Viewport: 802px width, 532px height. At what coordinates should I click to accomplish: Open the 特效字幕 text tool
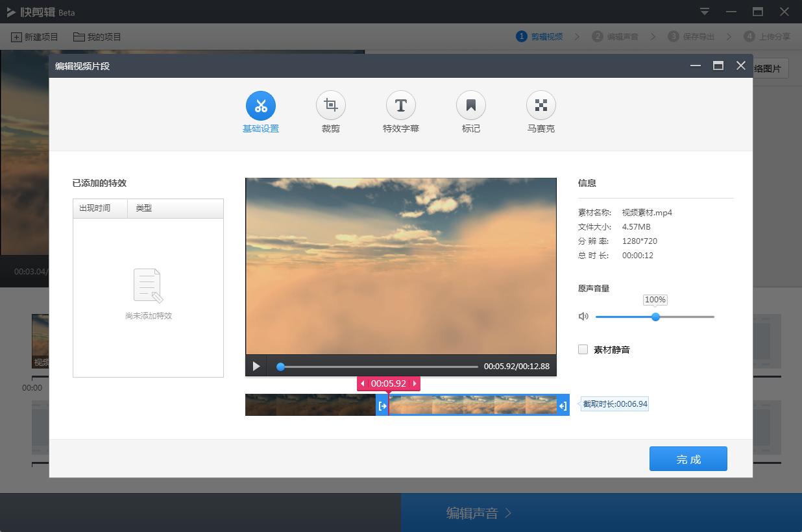pyautogui.click(x=401, y=105)
